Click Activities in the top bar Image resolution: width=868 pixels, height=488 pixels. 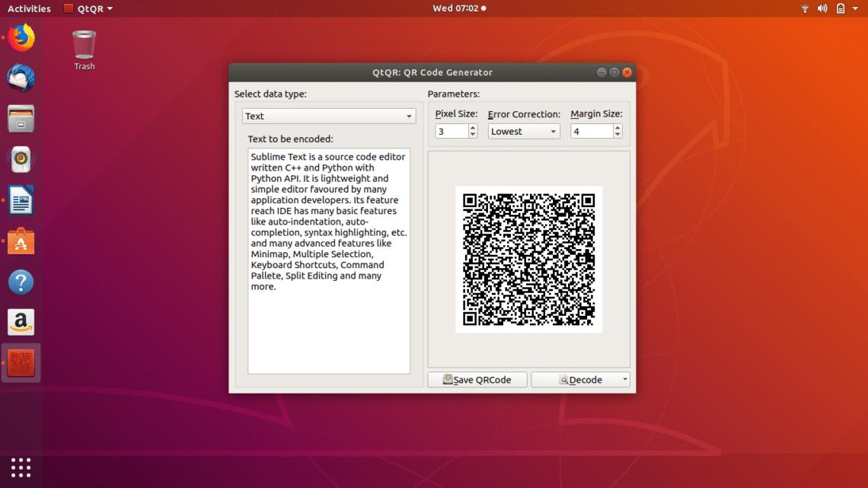(x=28, y=8)
